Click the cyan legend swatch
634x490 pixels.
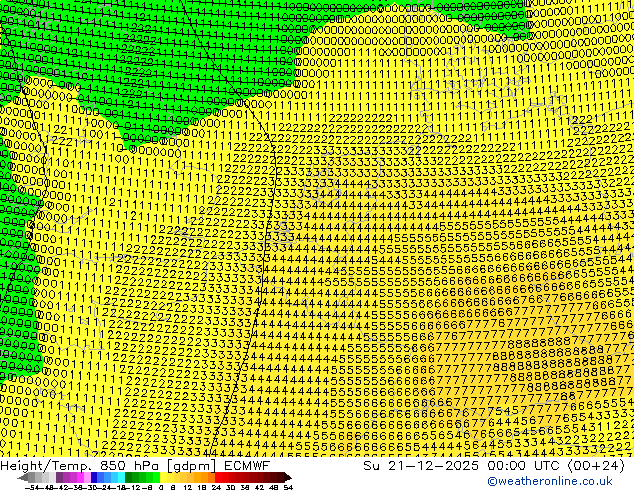[121, 477]
